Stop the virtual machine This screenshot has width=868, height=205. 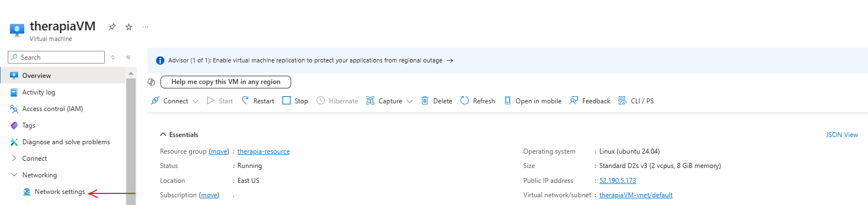295,101
